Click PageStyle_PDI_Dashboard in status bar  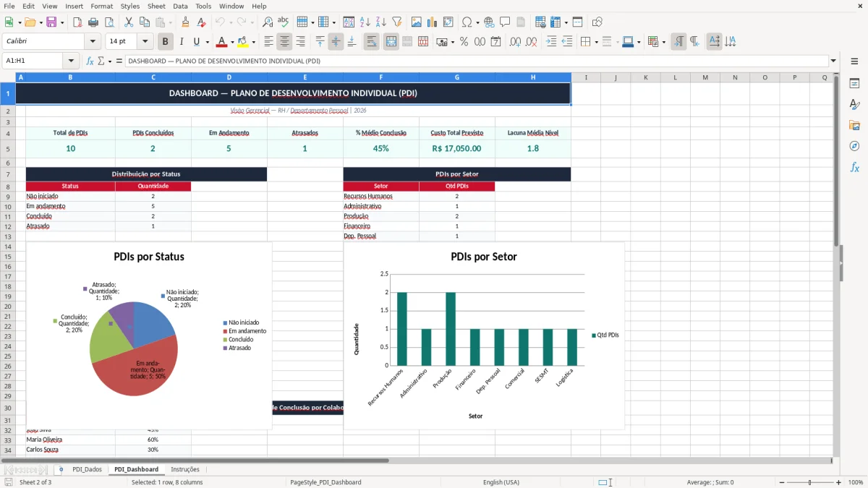click(x=325, y=482)
